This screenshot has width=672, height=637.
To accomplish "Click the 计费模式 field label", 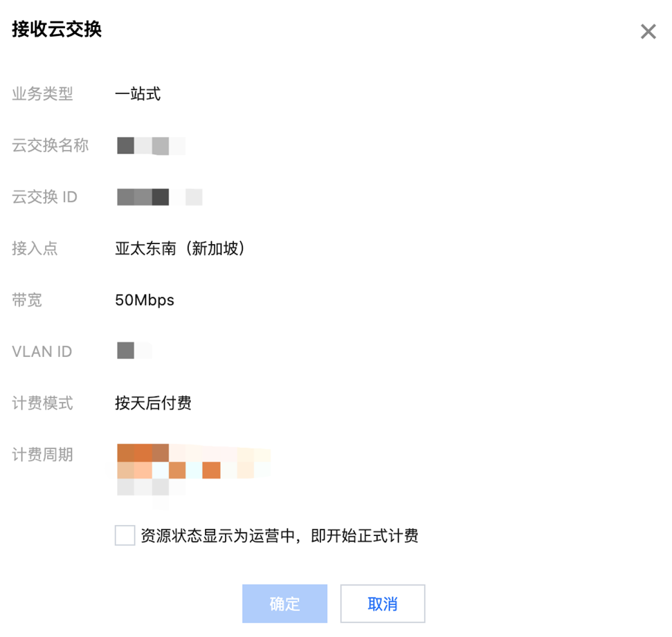I will coord(42,403).
